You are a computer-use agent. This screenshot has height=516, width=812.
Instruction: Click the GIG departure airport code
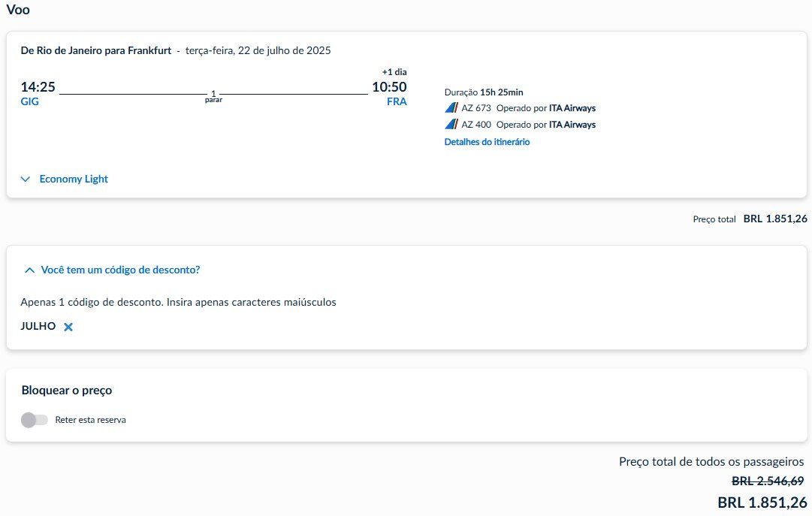[x=30, y=102]
